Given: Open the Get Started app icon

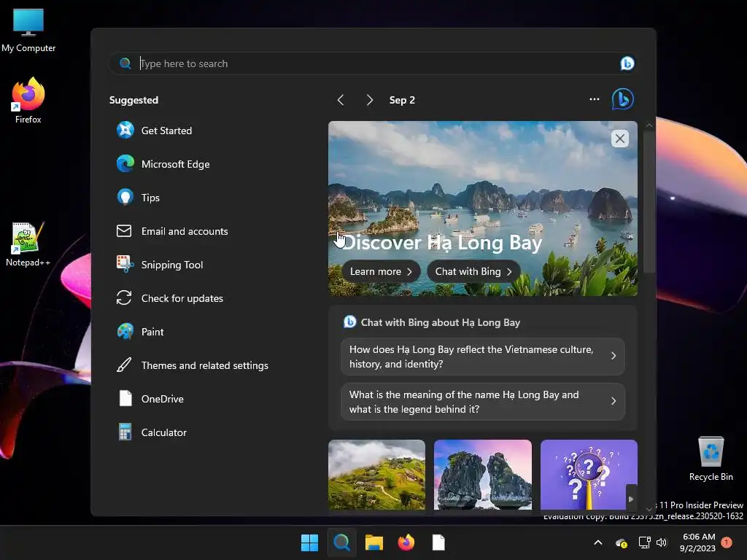Looking at the screenshot, I should (125, 130).
